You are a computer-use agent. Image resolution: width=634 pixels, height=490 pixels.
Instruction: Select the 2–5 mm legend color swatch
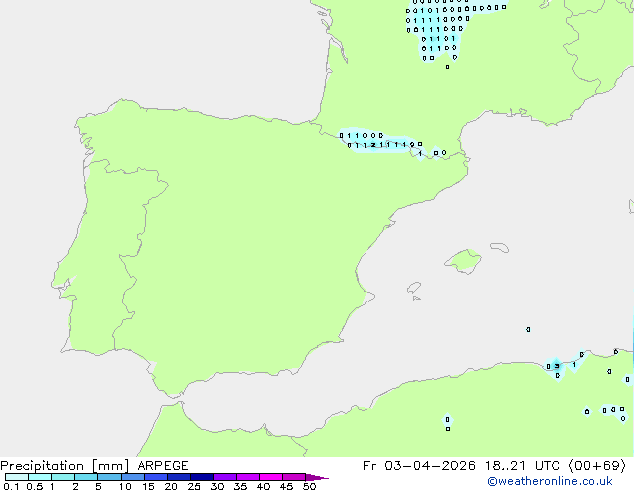86,477
